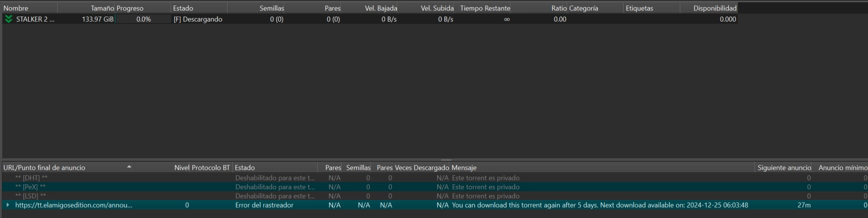Screen dimensions: 868x218
Task: Sort torrents by Tamaño column header
Action: 102,8
